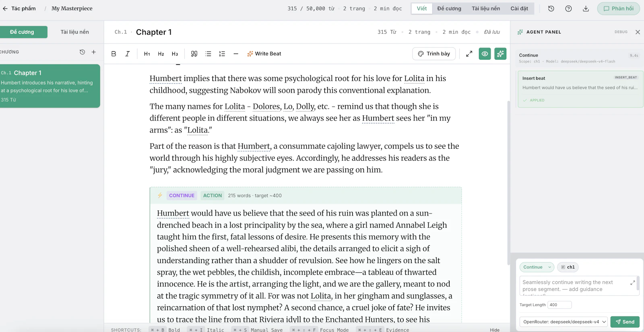This screenshot has height=332, width=644.
Task: Insert a horizontal rule
Action: pyautogui.click(x=236, y=54)
